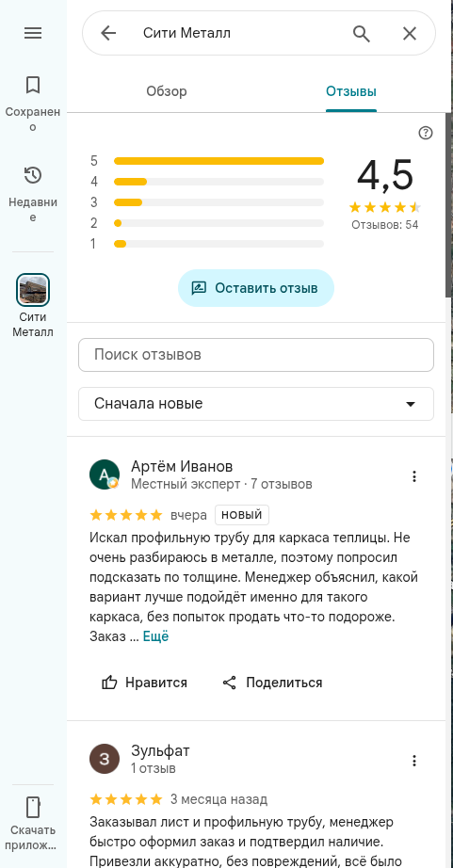
Task: Switch to the Обзор tab
Action: pyautogui.click(x=166, y=91)
